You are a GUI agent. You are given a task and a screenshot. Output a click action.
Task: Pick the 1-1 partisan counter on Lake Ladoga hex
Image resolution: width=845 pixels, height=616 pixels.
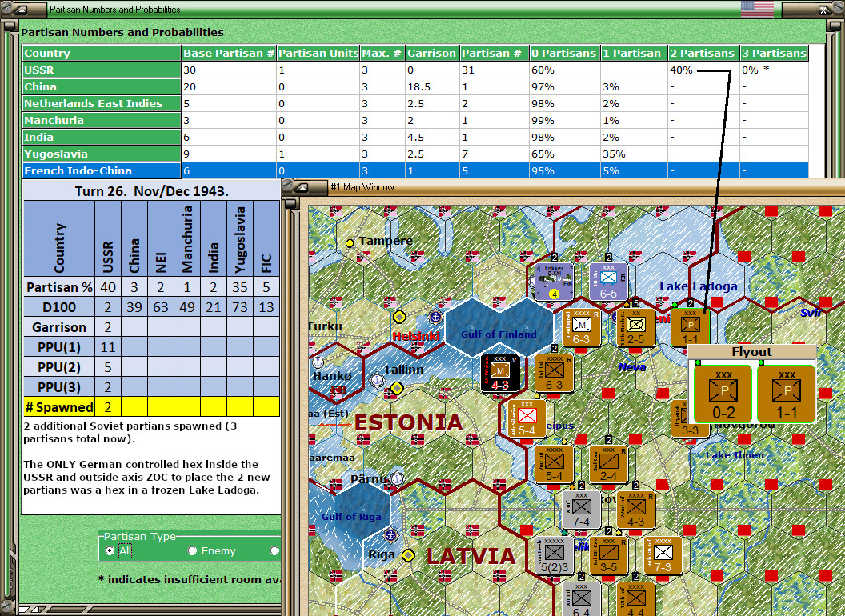coord(691,328)
